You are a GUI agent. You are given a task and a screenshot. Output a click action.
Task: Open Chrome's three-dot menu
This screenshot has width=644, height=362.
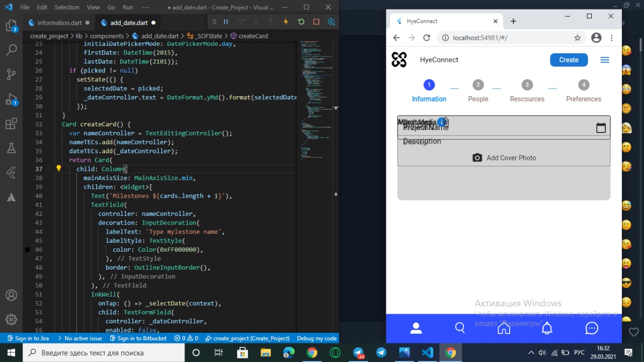[x=611, y=38]
